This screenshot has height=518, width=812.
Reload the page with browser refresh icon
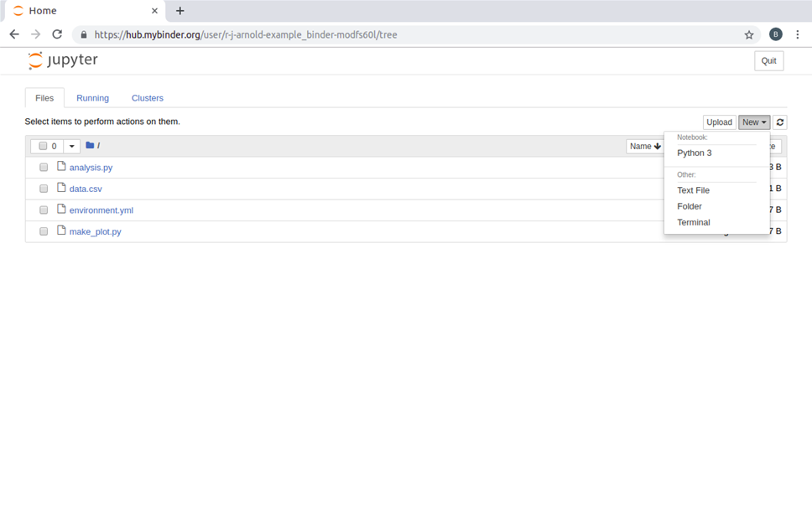(57, 34)
